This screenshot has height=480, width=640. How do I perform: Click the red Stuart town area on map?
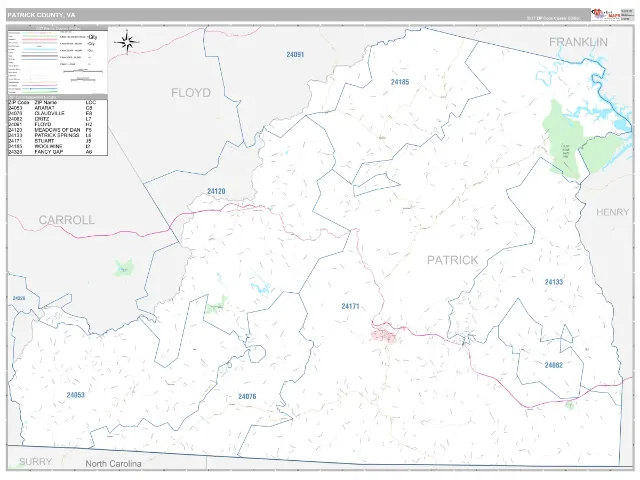pyautogui.click(x=383, y=336)
